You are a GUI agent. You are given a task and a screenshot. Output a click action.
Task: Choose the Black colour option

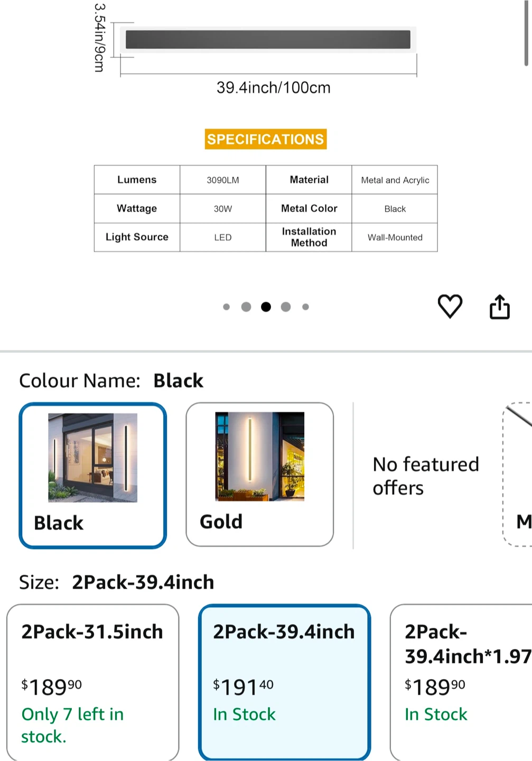pos(93,475)
